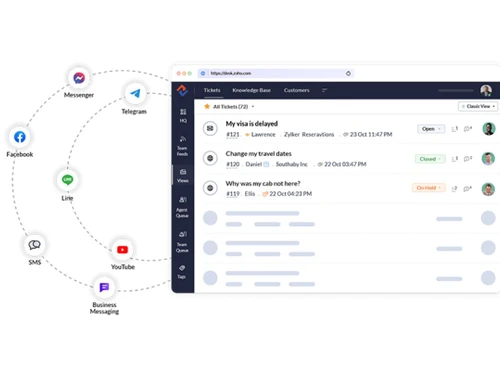Change On Hold status dropdown on ticket #119
The width and height of the screenshot is (500, 375).
pos(429,188)
